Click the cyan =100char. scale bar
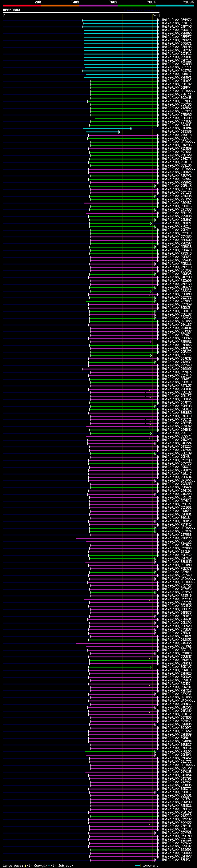Image resolution: width=197 pixels, height=868 pixels. [x=138, y=865]
